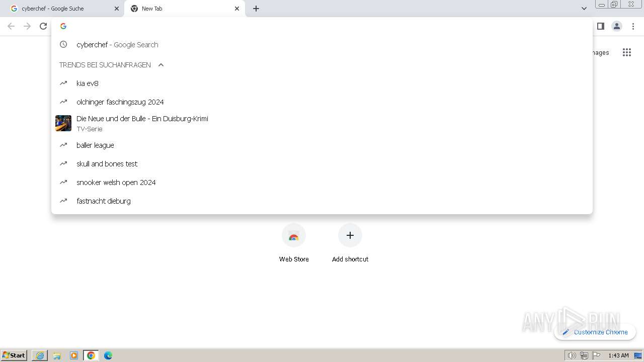This screenshot has height=362, width=644.
Task: Choose the kia ev8 suggestion
Action: pos(322,83)
